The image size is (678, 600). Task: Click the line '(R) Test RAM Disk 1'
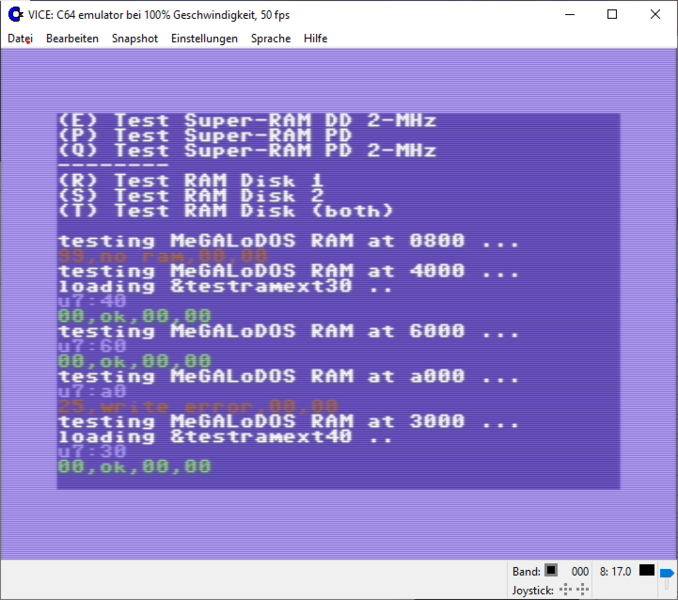pos(191,181)
